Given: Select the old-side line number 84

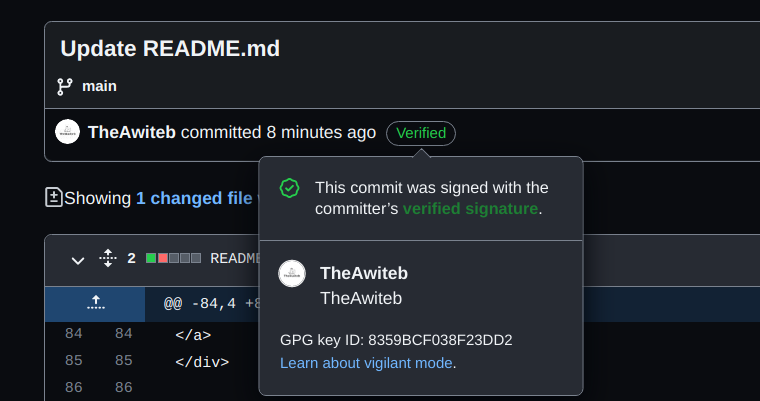Looking at the screenshot, I should point(73,334).
